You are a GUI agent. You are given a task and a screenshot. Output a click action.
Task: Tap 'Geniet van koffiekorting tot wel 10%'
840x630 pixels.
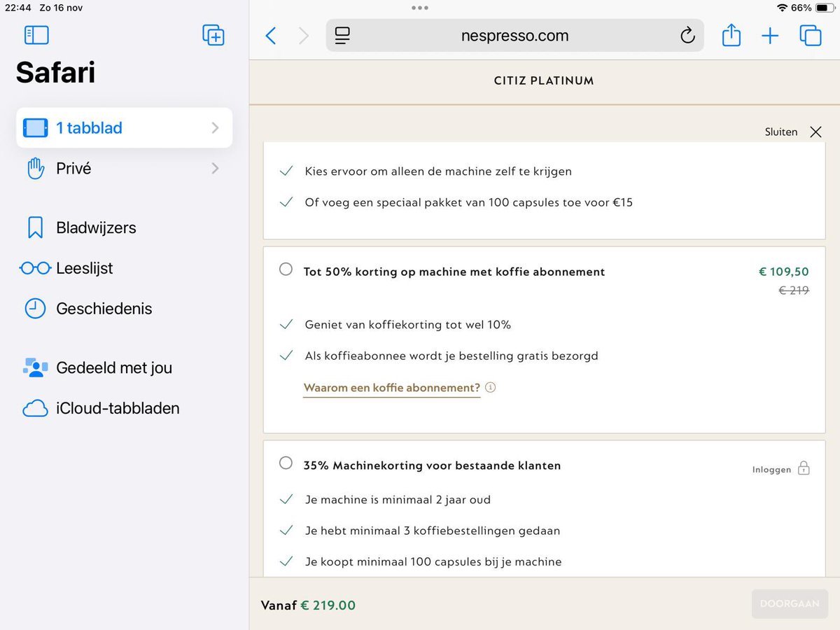(408, 325)
